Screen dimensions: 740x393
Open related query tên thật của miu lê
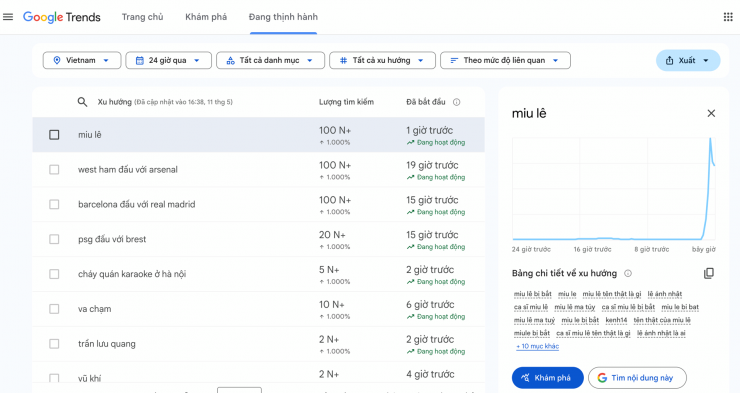click(662, 320)
